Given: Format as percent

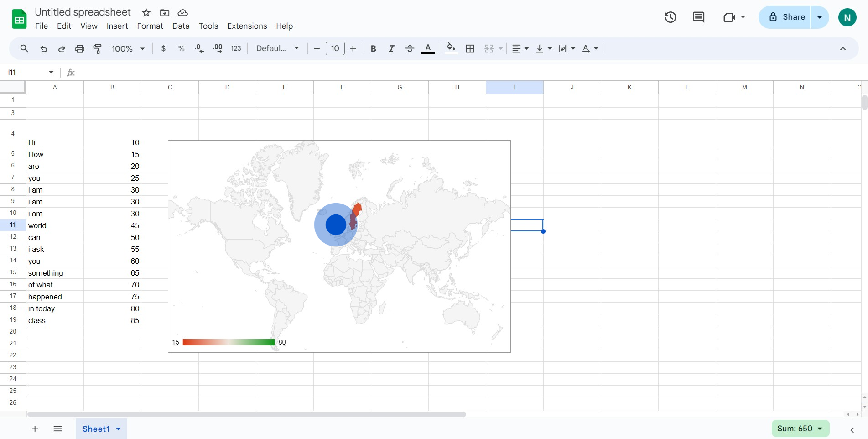Looking at the screenshot, I should [x=181, y=49].
